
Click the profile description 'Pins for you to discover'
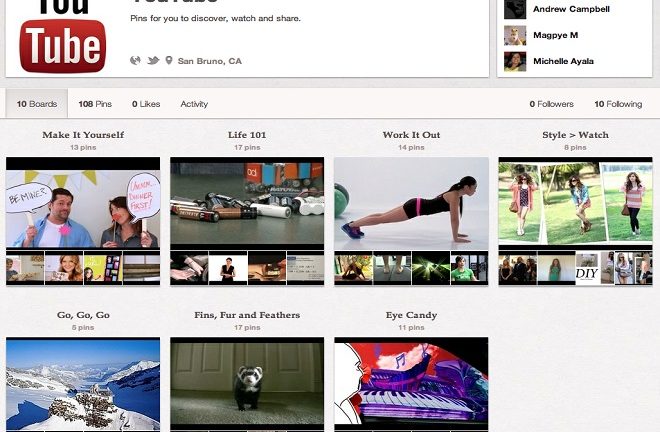click(216, 19)
